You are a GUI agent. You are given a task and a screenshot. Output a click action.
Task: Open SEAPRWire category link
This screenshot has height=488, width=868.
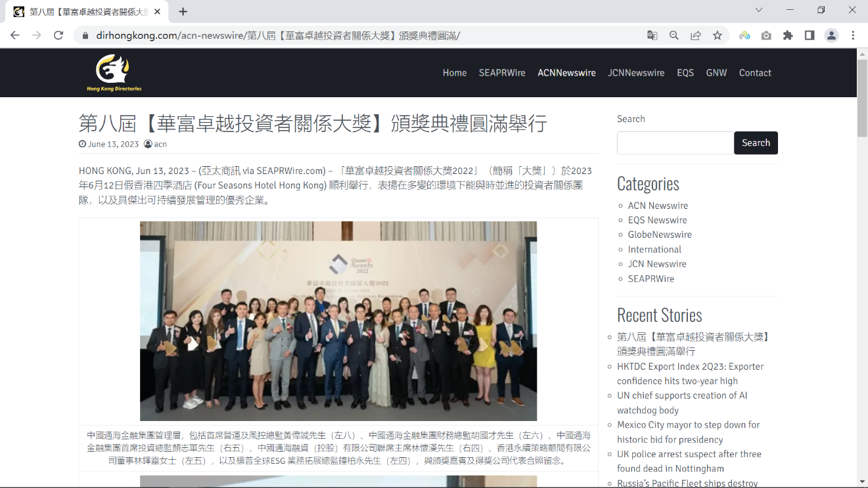pos(651,278)
